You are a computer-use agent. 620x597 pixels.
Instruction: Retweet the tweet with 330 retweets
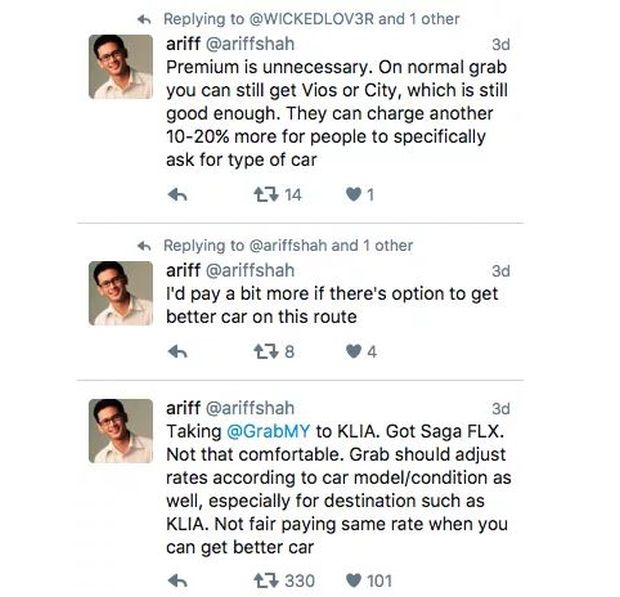(265, 580)
